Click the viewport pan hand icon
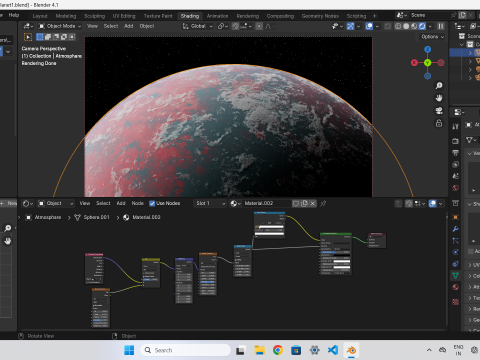The width and height of the screenshot is (480, 360). (439, 98)
